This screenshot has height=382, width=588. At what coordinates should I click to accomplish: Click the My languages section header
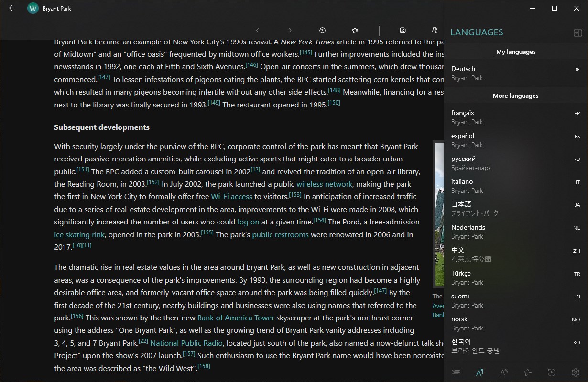pos(516,52)
